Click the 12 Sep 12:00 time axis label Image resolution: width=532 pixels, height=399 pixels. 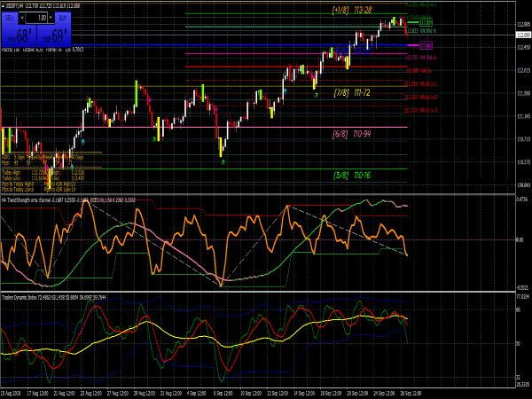(x=278, y=394)
